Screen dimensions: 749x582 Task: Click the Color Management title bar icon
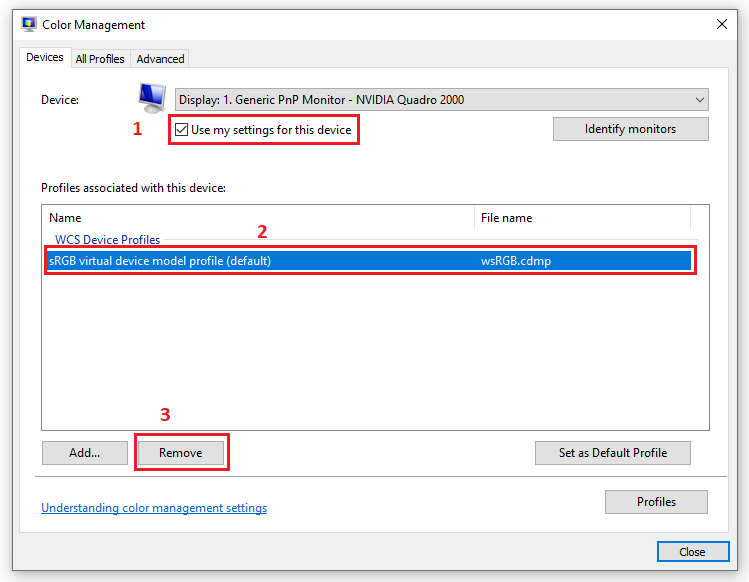point(29,24)
